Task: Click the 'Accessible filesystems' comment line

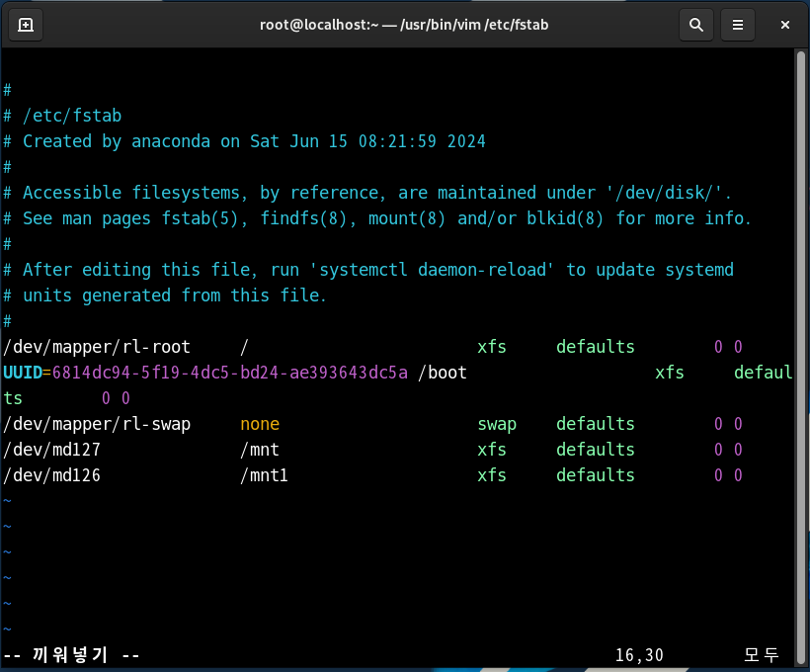Action: pyautogui.click(x=367, y=193)
